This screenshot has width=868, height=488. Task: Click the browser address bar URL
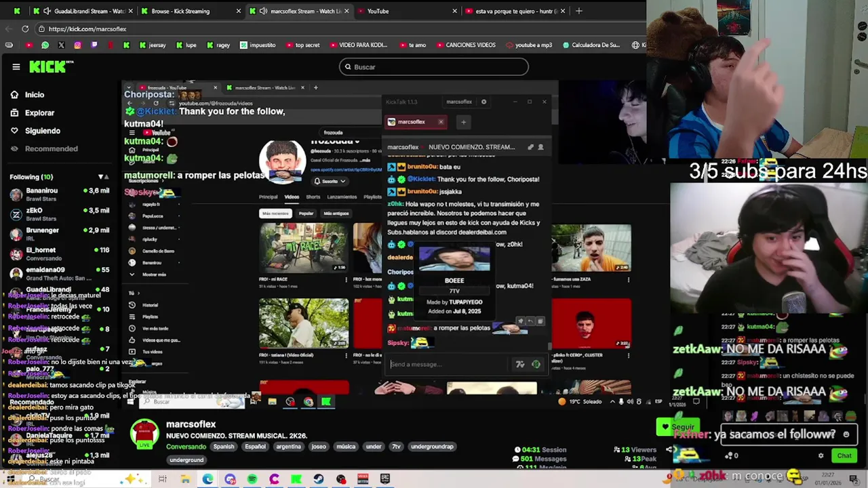(87, 28)
